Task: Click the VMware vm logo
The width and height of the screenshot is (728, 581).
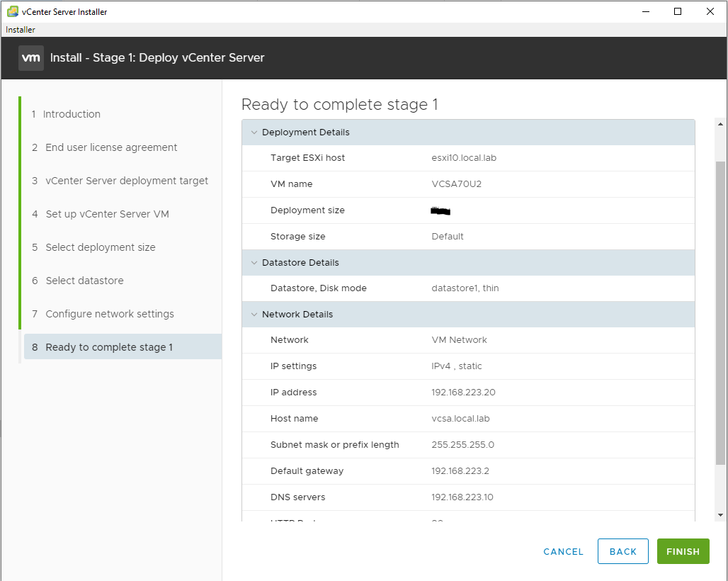Action: pyautogui.click(x=31, y=58)
